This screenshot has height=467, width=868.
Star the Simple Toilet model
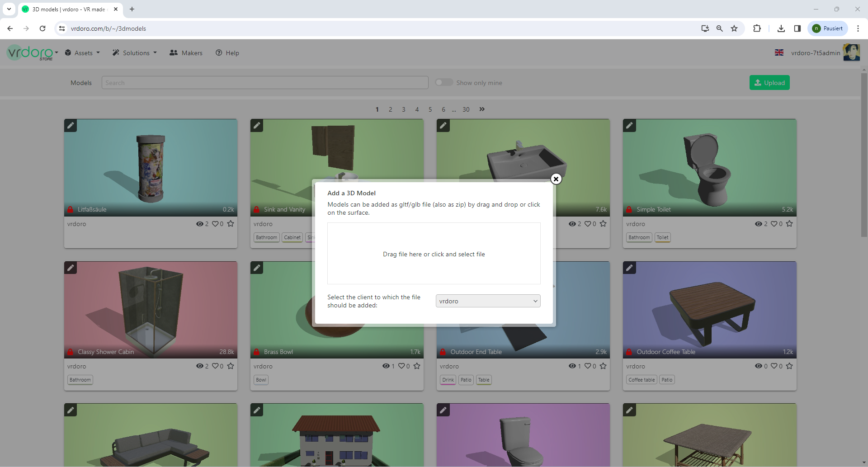789,224
